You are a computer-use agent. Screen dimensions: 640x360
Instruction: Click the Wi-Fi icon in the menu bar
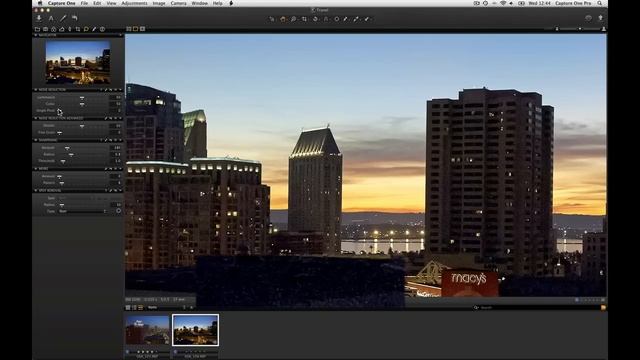(x=503, y=3)
